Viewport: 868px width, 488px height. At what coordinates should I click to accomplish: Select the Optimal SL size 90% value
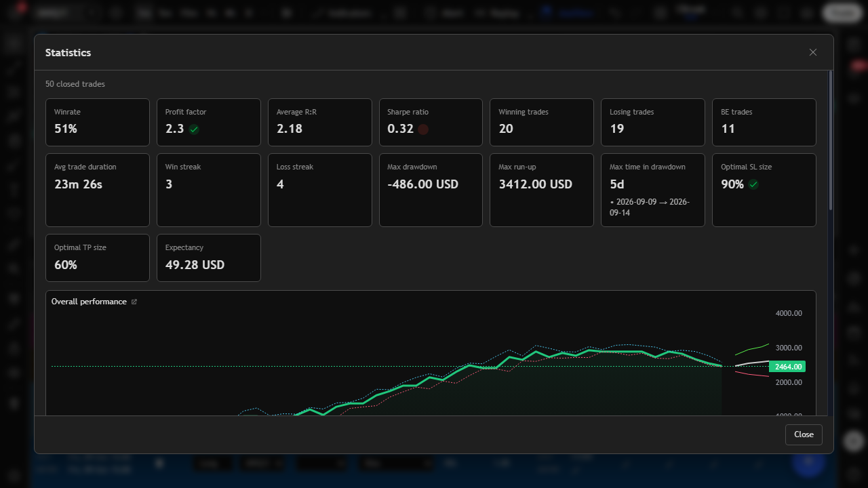pos(732,184)
